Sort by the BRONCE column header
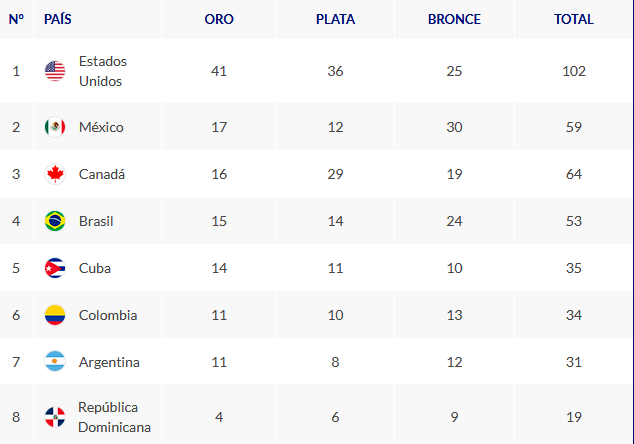The image size is (634, 444). click(454, 19)
